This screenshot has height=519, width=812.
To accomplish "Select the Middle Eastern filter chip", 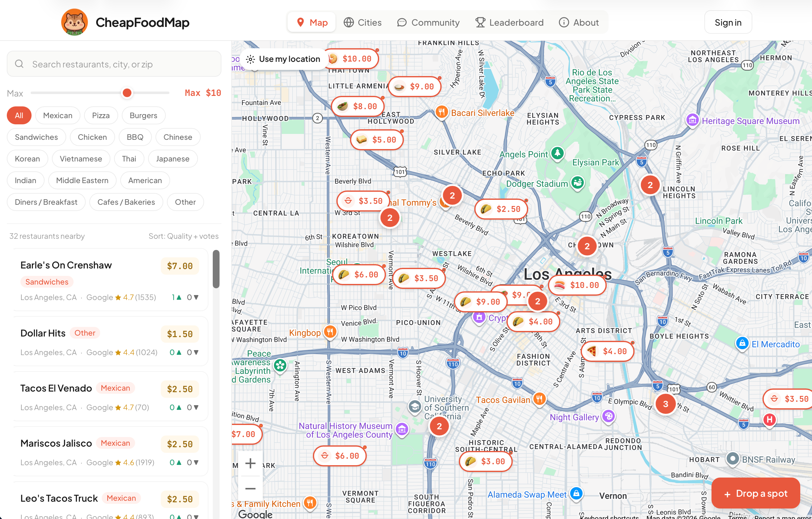I will click(82, 180).
